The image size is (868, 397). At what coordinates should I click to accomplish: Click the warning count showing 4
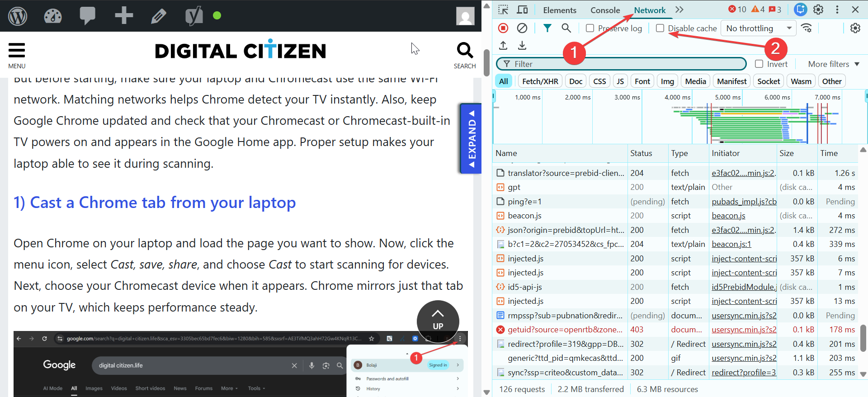758,9
